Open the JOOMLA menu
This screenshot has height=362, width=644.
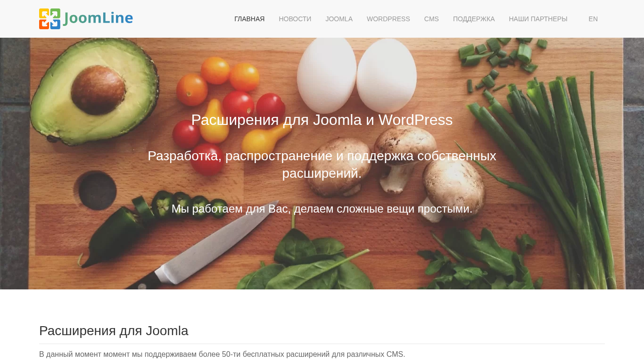[339, 19]
